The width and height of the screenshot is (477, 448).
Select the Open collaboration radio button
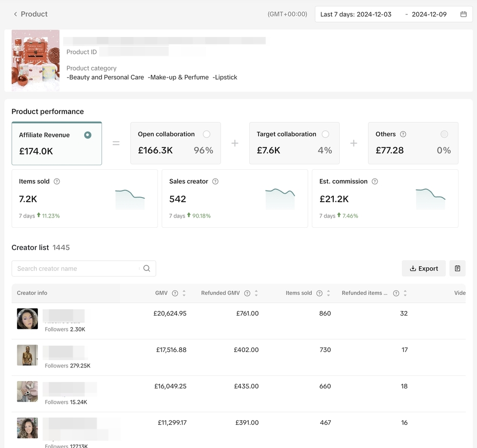point(206,134)
